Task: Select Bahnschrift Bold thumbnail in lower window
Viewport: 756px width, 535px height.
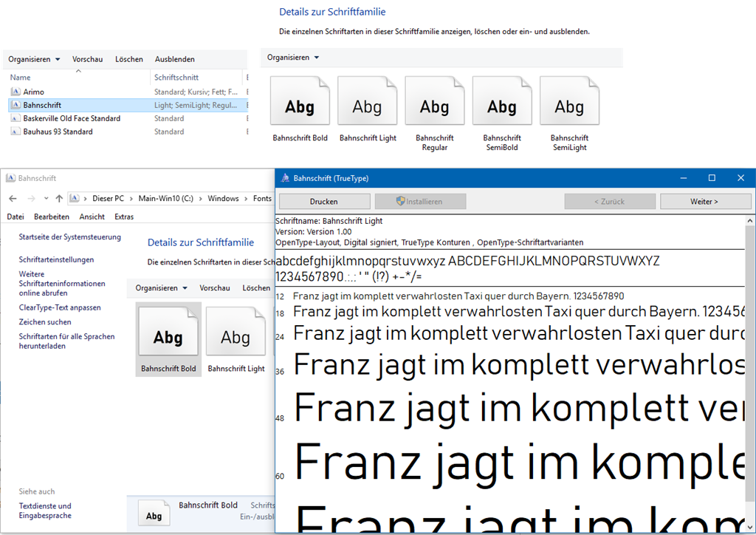Action: 168,339
